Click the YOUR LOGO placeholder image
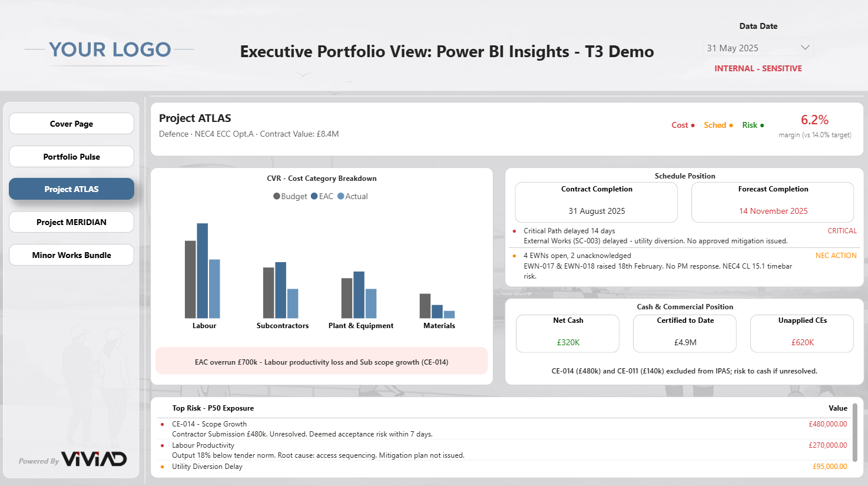 (x=110, y=50)
